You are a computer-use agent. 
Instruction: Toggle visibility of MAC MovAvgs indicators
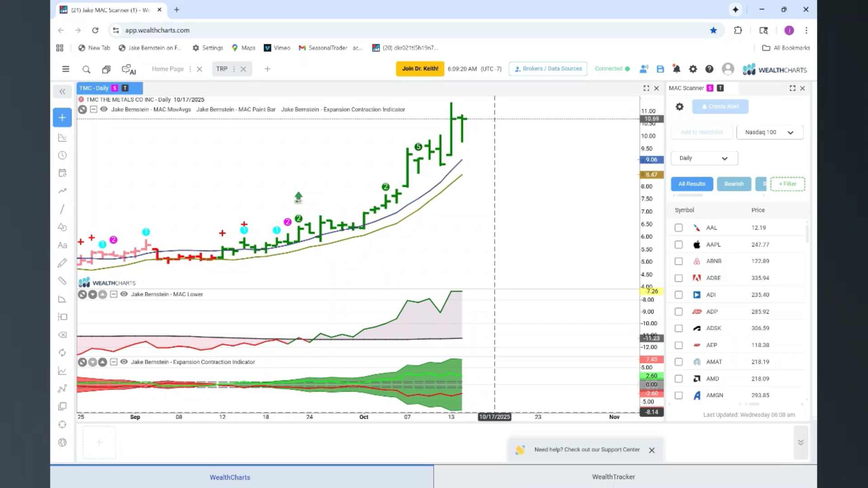104,109
